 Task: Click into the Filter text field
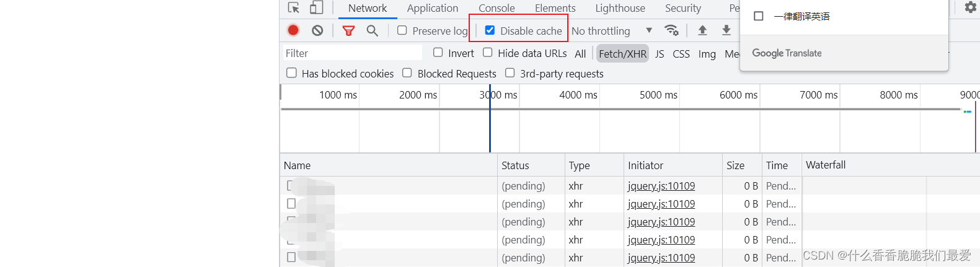coord(352,53)
